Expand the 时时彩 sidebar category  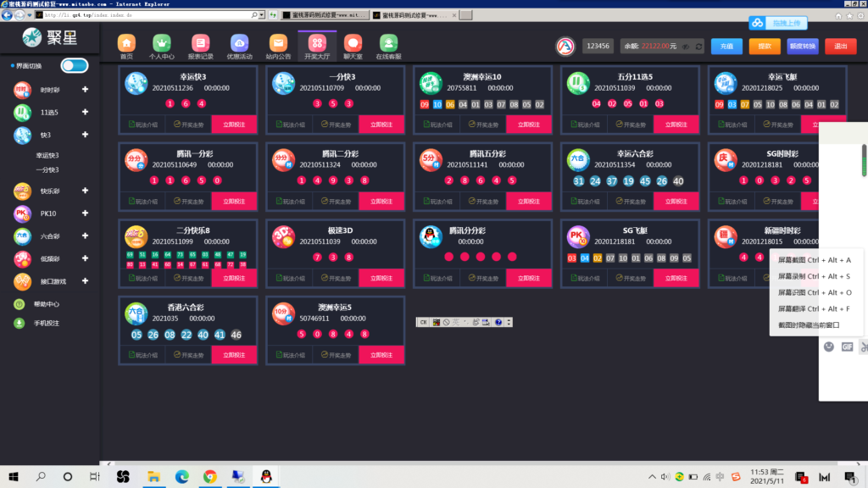coord(85,90)
